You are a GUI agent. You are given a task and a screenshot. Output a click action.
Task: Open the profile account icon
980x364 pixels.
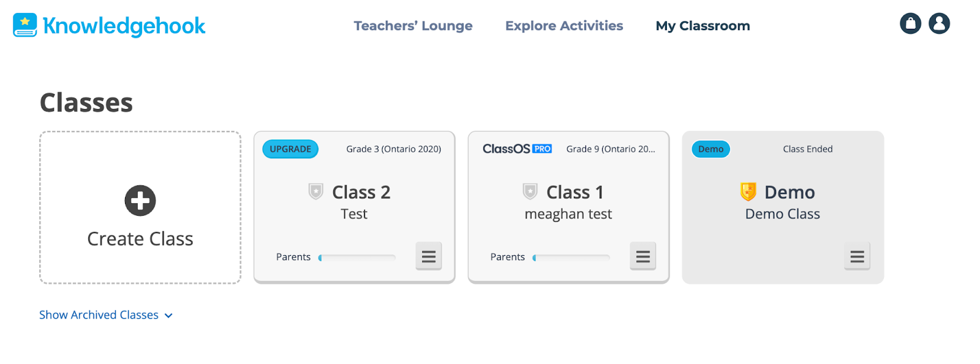click(939, 23)
